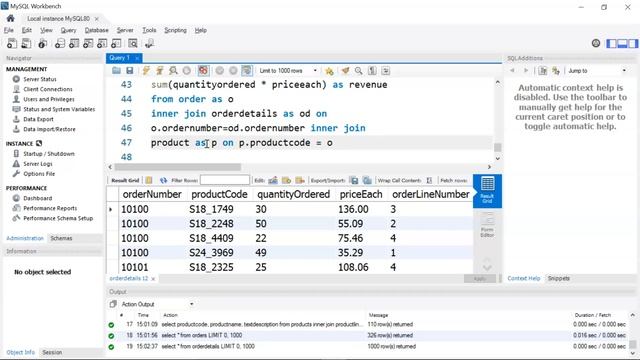Save the script with the disk icon
This screenshot has width=640, height=360.
click(x=130, y=71)
